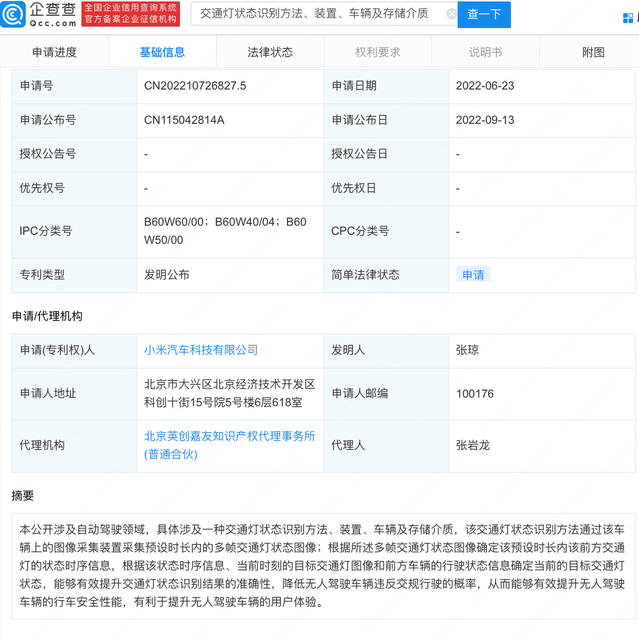
Task: Click the blue grid apps icon at top right
Action: (x=628, y=18)
